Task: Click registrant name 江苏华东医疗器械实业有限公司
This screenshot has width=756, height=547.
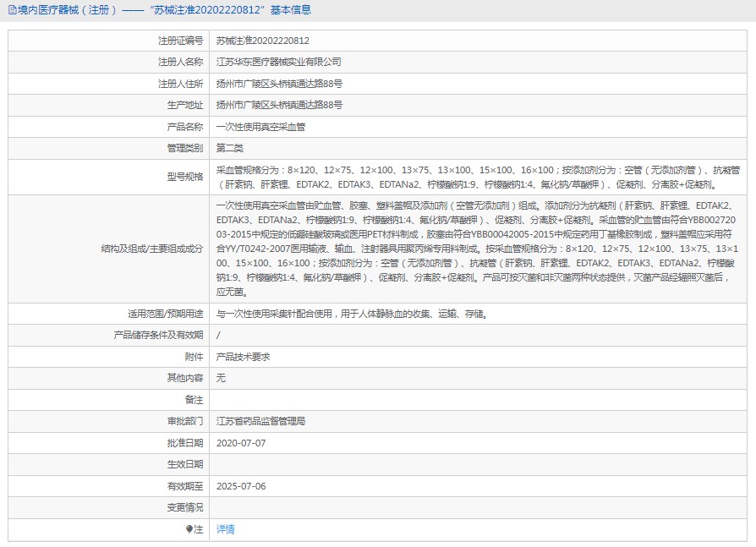Action: click(x=279, y=62)
